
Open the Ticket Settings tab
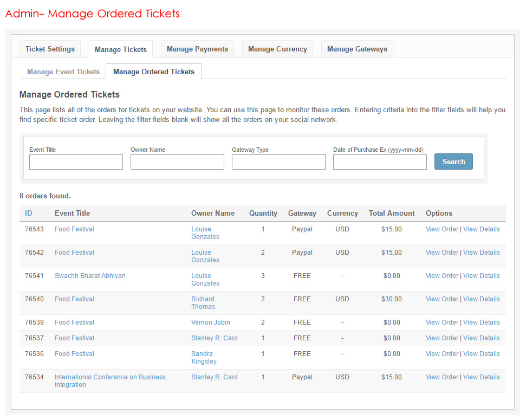50,49
